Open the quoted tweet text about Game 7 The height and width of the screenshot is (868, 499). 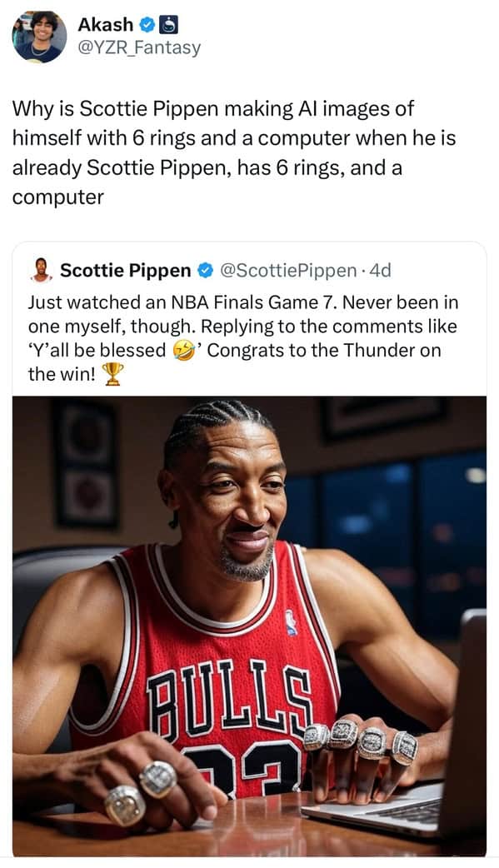pyautogui.click(x=243, y=337)
